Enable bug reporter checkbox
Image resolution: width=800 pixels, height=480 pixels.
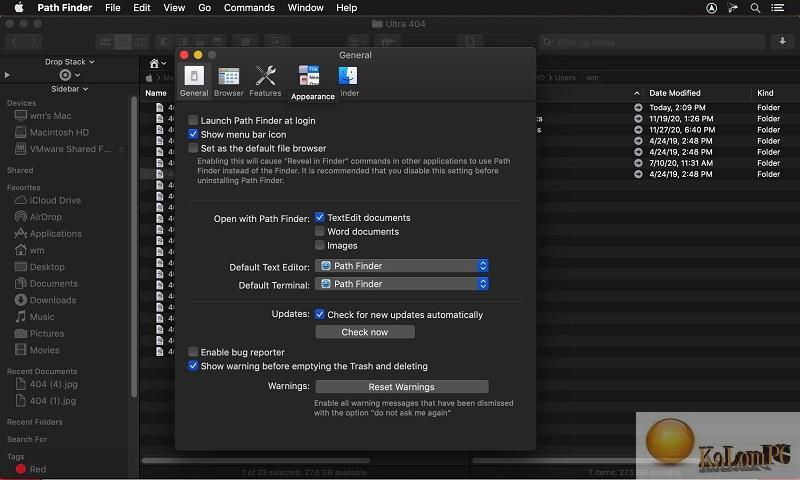point(193,352)
